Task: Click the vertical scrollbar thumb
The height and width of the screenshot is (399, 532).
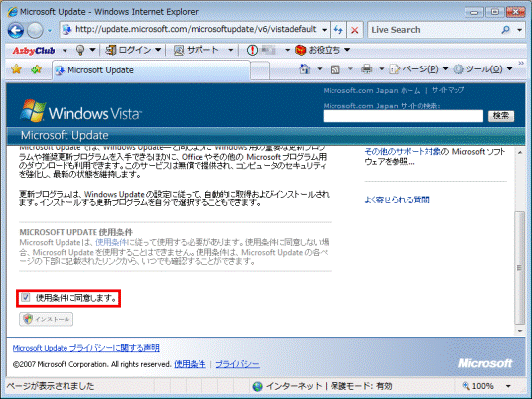Action: [520, 268]
